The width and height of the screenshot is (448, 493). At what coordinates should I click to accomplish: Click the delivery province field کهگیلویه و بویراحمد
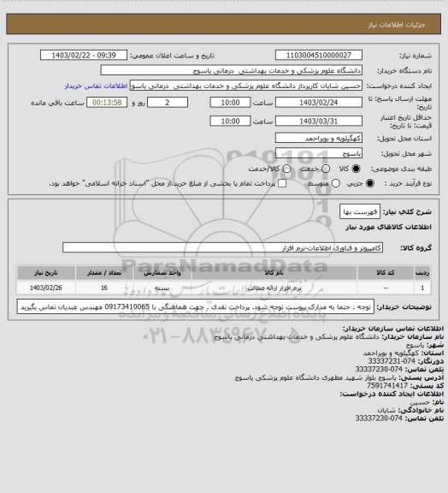[319, 138]
